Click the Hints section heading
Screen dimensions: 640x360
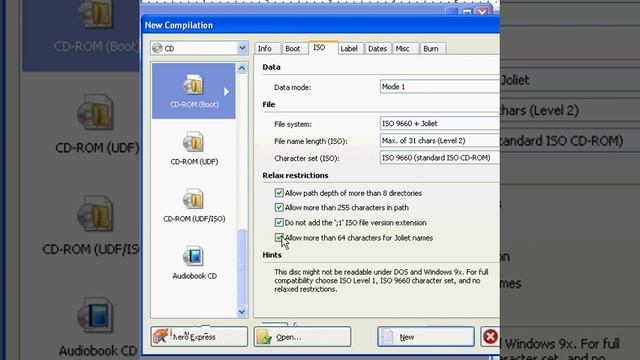272,255
